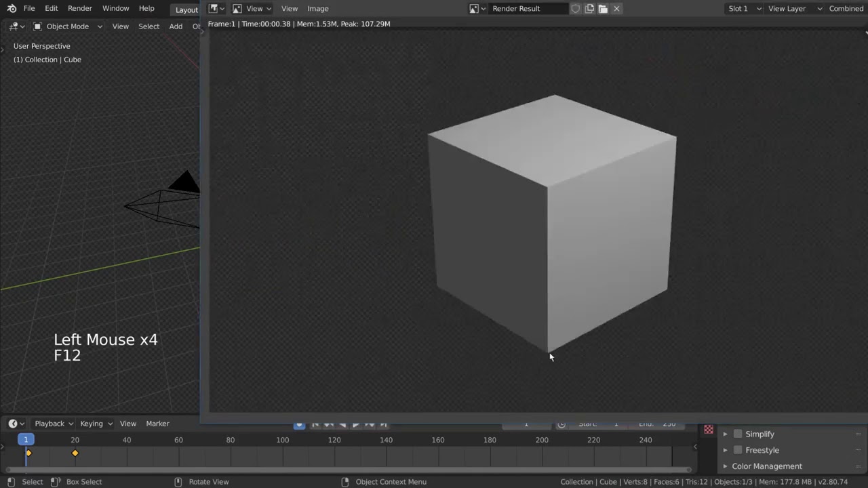The width and height of the screenshot is (868, 488).
Task: Click the fake user shield icon
Action: (576, 8)
